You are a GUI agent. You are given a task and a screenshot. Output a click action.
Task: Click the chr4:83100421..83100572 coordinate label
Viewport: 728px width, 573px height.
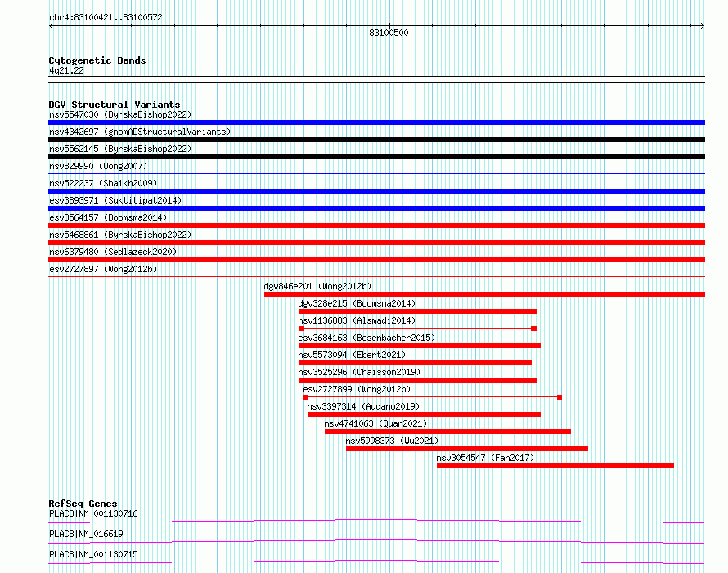point(106,18)
